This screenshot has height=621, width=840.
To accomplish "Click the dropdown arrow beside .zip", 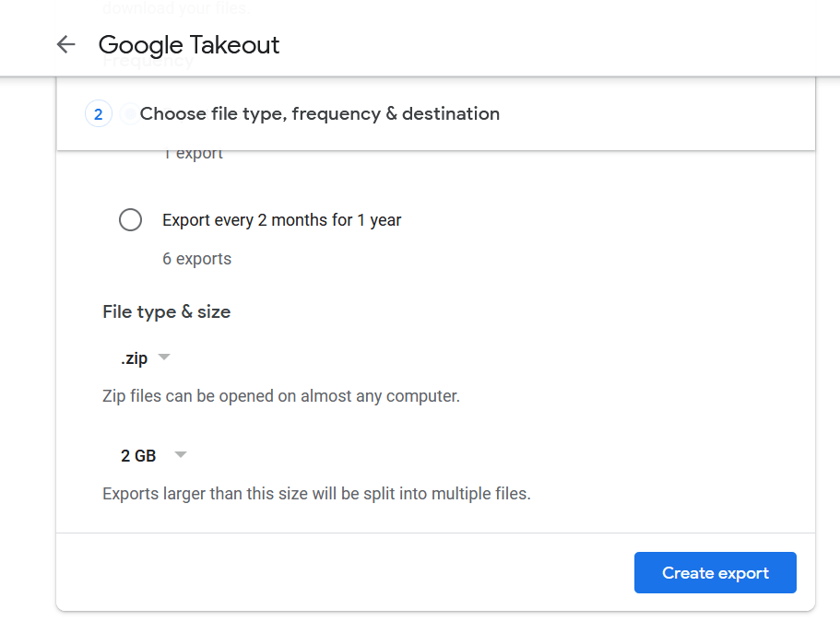I will pyautogui.click(x=163, y=357).
